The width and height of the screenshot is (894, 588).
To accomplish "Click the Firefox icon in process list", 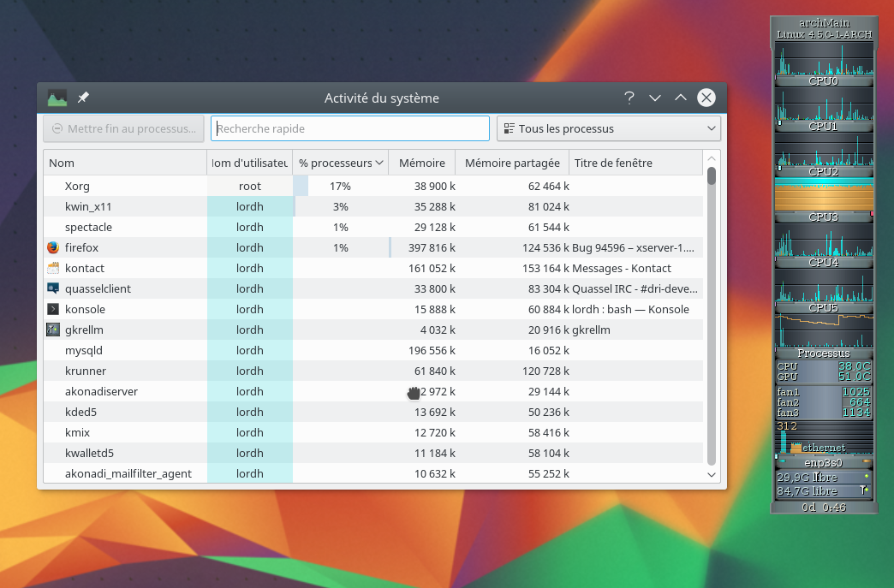I will (x=53, y=247).
